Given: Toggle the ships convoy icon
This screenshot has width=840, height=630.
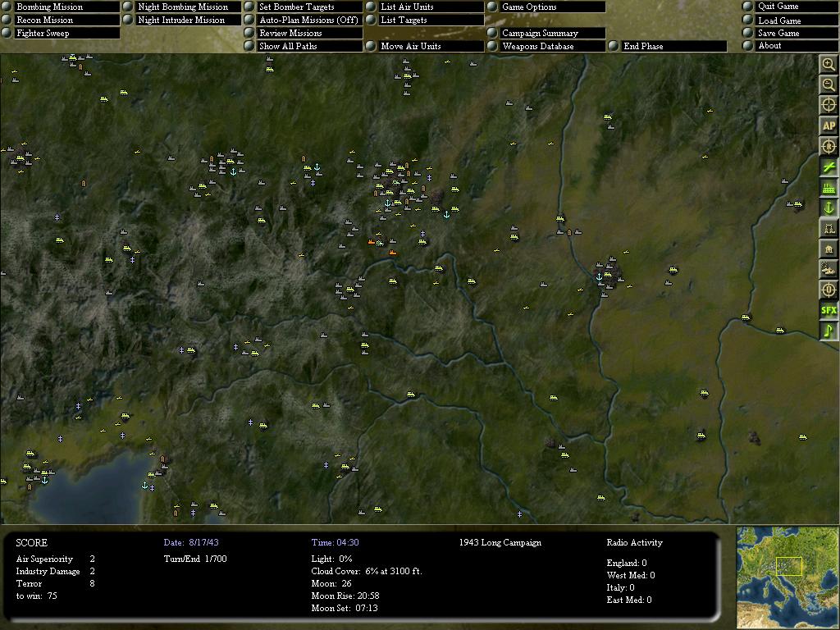Looking at the screenshot, I should tap(829, 269).
